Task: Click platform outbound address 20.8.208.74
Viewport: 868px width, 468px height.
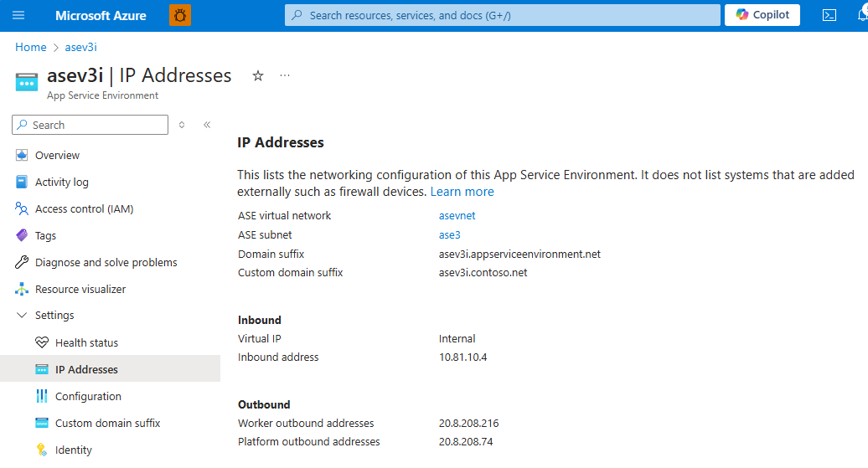Action: pos(466,442)
